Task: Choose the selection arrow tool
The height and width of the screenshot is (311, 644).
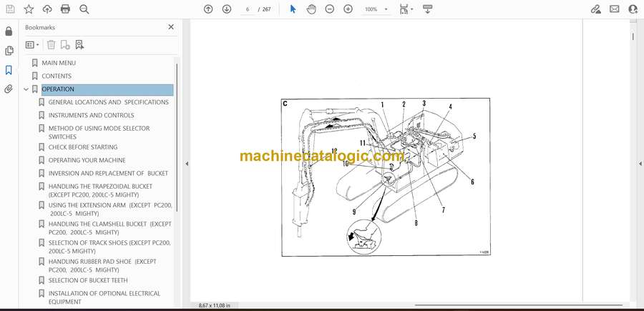Action: pos(293,9)
